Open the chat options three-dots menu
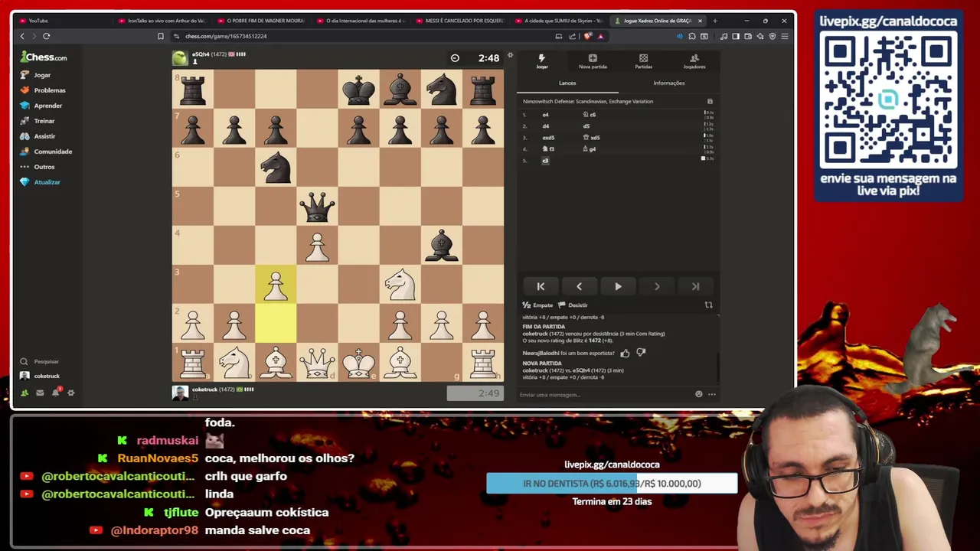This screenshot has width=980, height=551. pos(712,395)
